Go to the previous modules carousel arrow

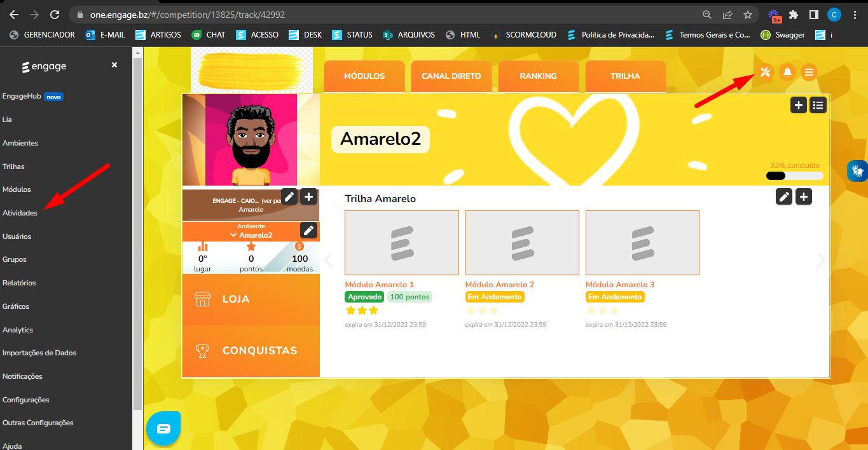point(329,260)
